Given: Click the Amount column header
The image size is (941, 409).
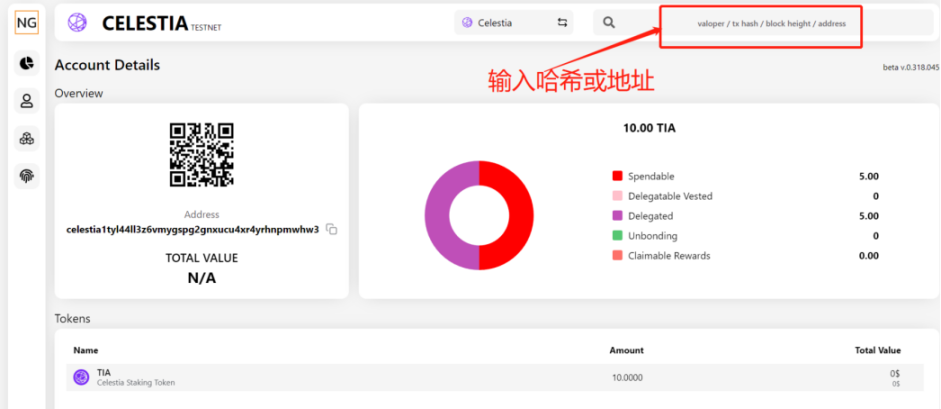Looking at the screenshot, I should 626,350.
